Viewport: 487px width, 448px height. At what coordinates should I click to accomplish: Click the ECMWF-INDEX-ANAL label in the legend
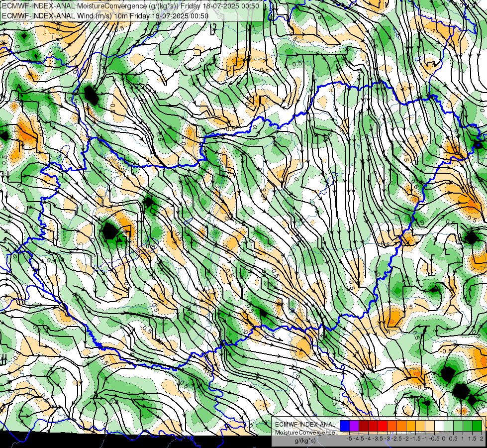tap(305, 425)
